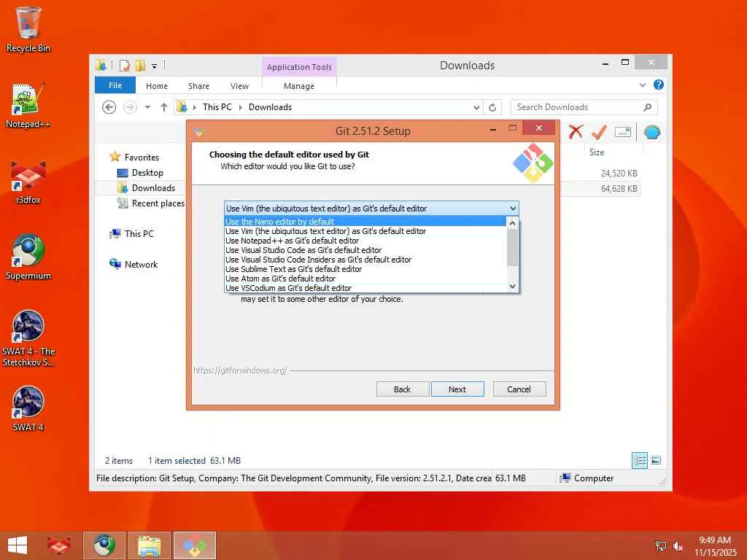Choose Visual Studio Code as Git's default editor

point(365,250)
